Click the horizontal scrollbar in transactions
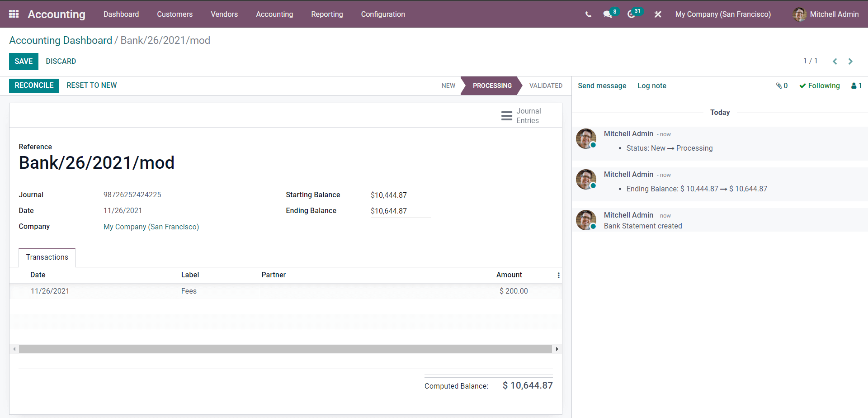This screenshot has width=868, height=418. click(x=285, y=349)
